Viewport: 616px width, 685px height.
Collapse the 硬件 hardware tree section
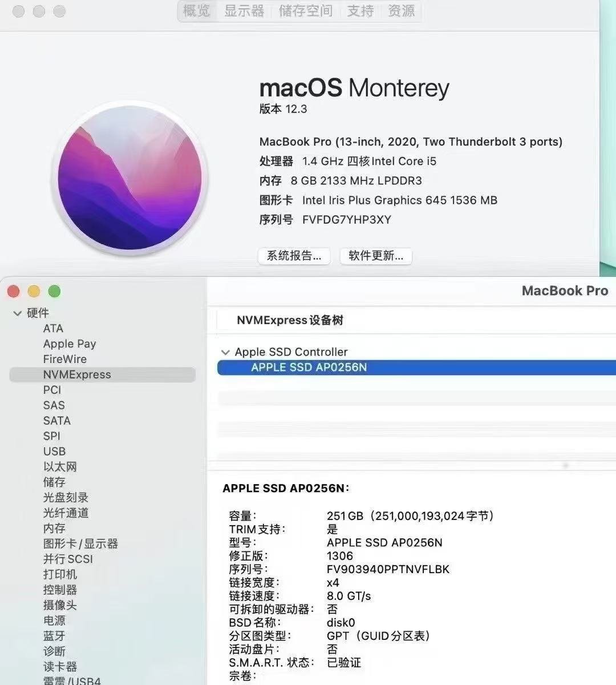[x=18, y=313]
